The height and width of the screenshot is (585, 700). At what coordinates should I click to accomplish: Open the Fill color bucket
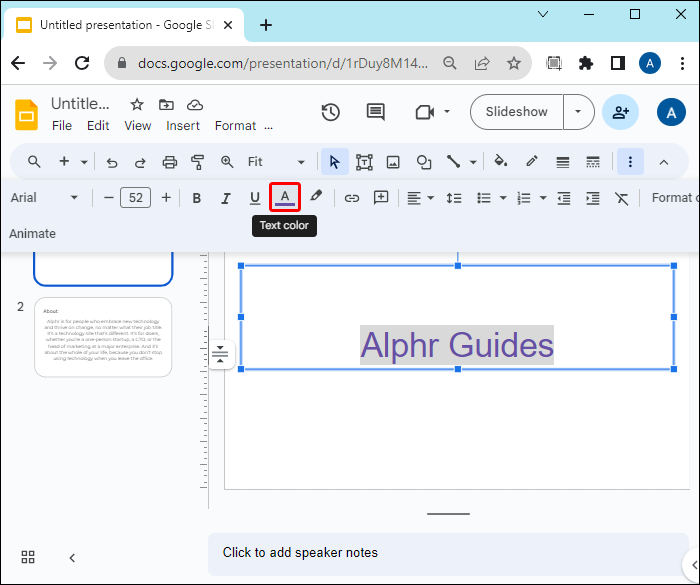[500, 161]
